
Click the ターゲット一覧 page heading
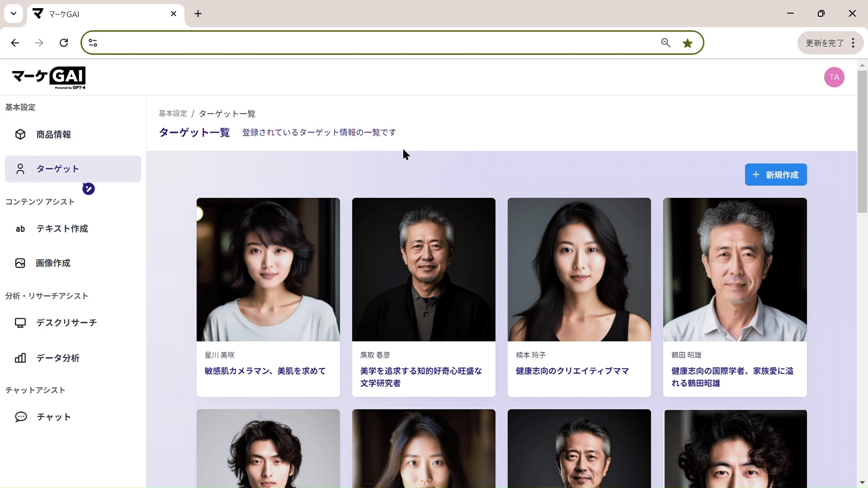pos(194,132)
